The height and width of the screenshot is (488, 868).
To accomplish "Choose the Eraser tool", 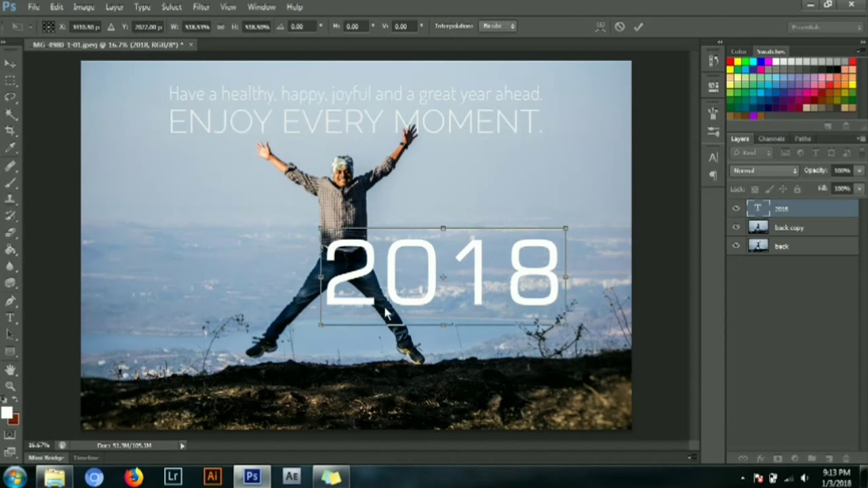I will (10, 232).
